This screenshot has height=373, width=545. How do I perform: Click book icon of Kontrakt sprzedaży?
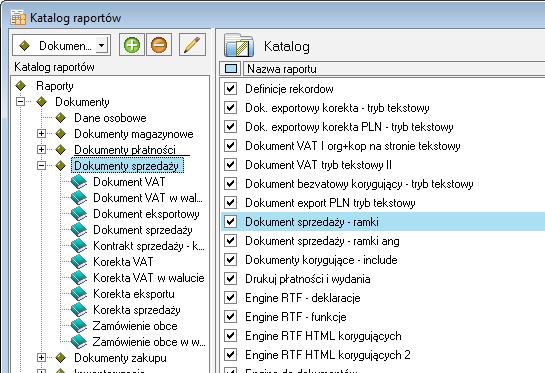[x=79, y=246]
